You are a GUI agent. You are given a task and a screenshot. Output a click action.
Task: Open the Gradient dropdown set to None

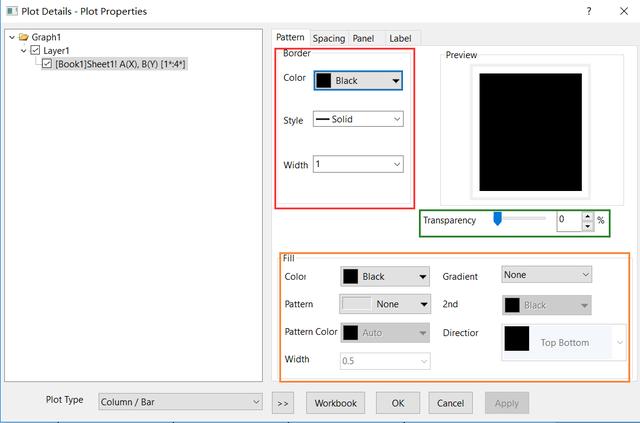(x=547, y=275)
